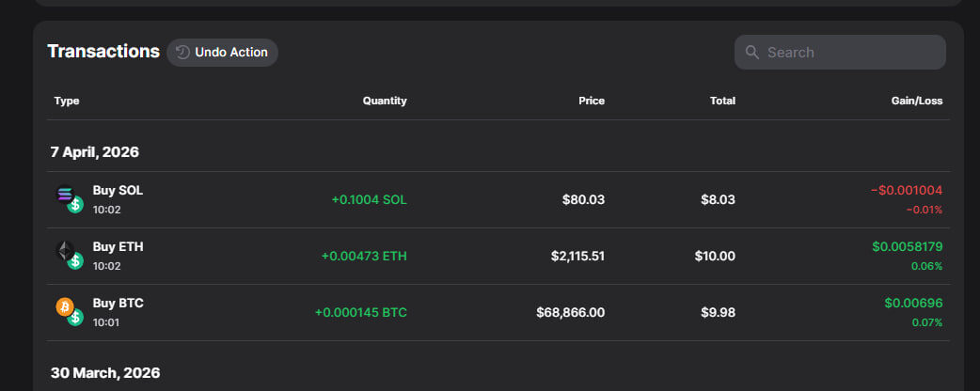Click the $68,866.00 BTC price
Viewport: 980px width, 391px height.
point(570,312)
